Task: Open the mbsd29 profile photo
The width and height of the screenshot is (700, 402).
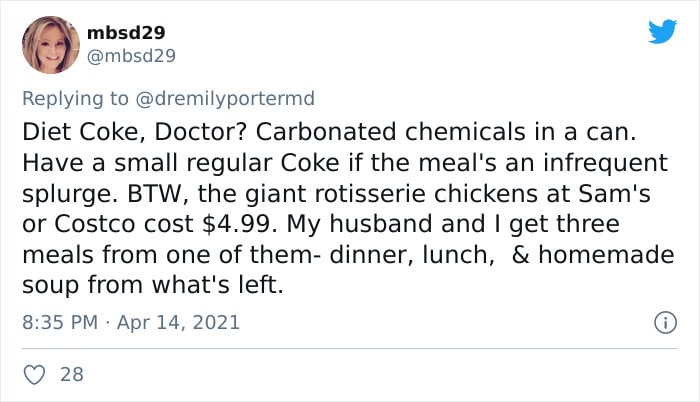Action: point(51,45)
